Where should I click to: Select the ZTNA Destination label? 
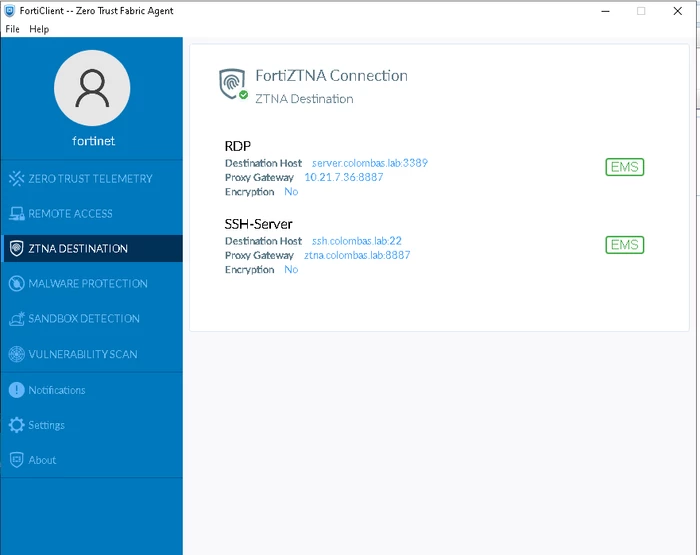click(78, 248)
